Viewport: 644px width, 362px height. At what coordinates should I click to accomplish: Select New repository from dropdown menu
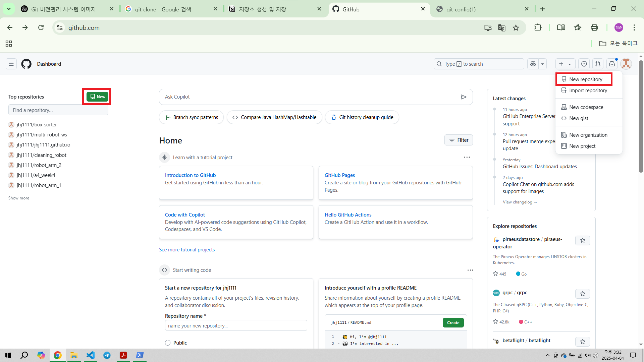point(585,79)
